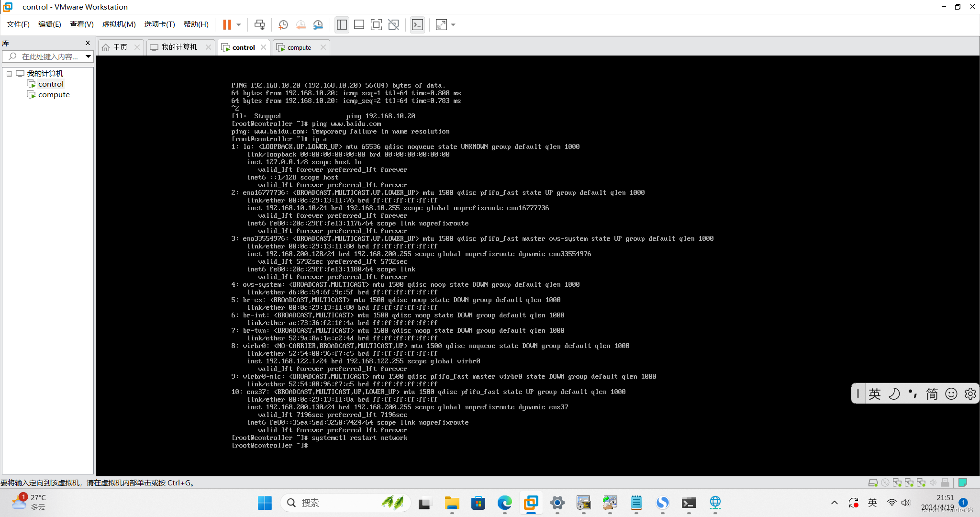
Task: Open the 文件(F) menu
Action: pyautogui.click(x=18, y=24)
